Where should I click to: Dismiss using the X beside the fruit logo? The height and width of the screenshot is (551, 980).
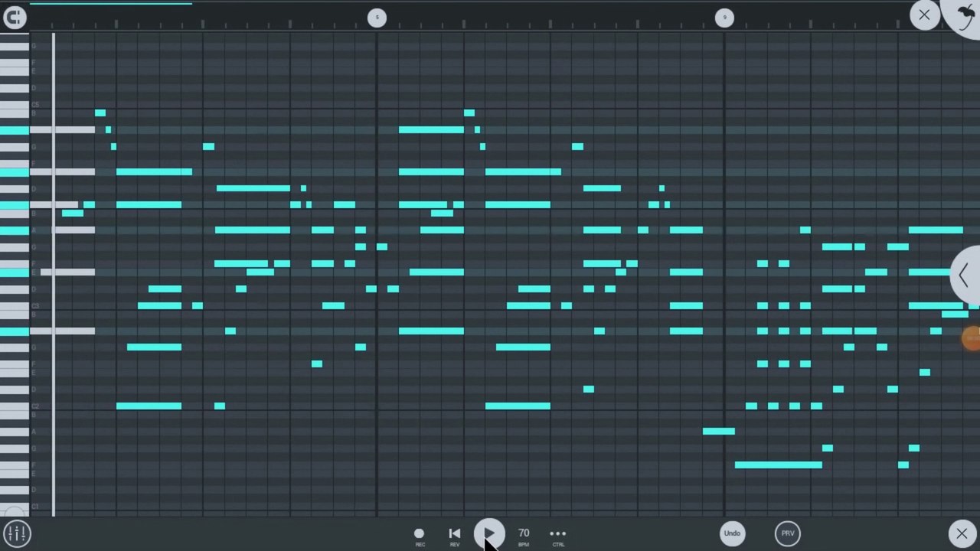(924, 15)
